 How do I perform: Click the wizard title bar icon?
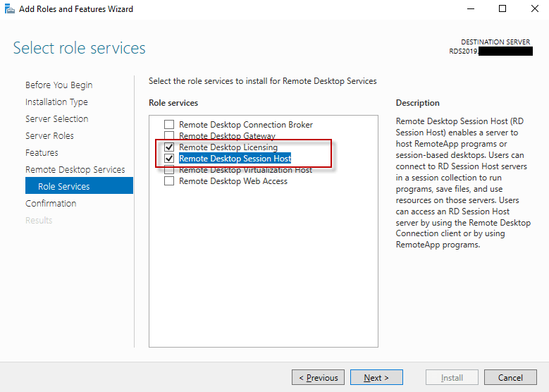(x=9, y=8)
